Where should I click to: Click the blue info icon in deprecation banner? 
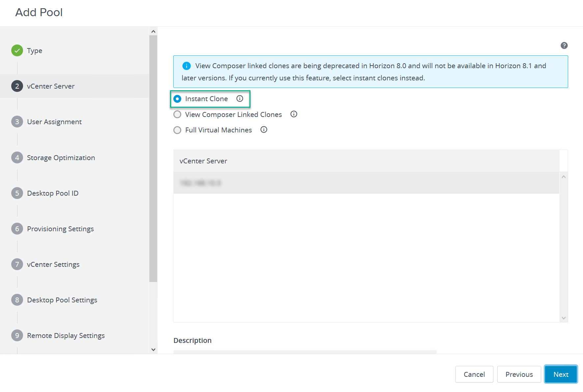(x=187, y=66)
